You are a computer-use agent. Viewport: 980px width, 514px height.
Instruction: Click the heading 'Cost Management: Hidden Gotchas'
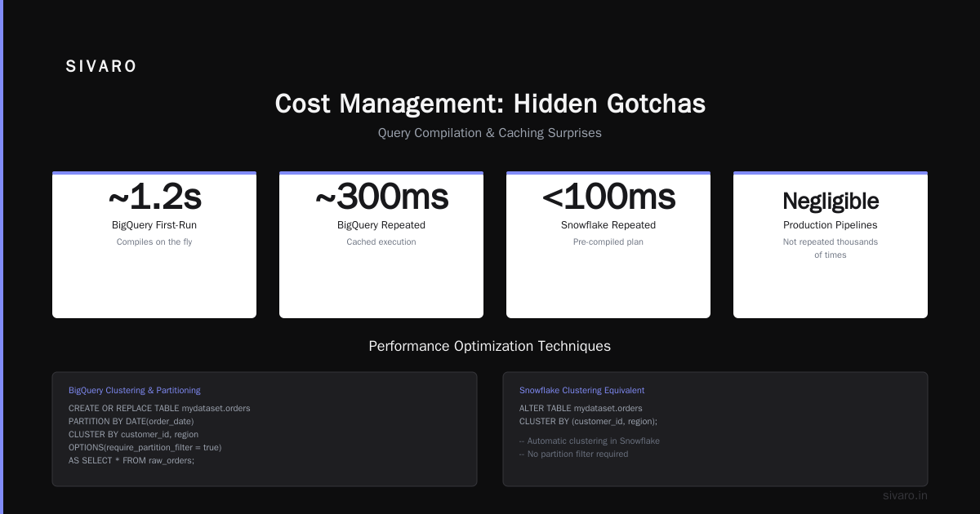pos(490,104)
